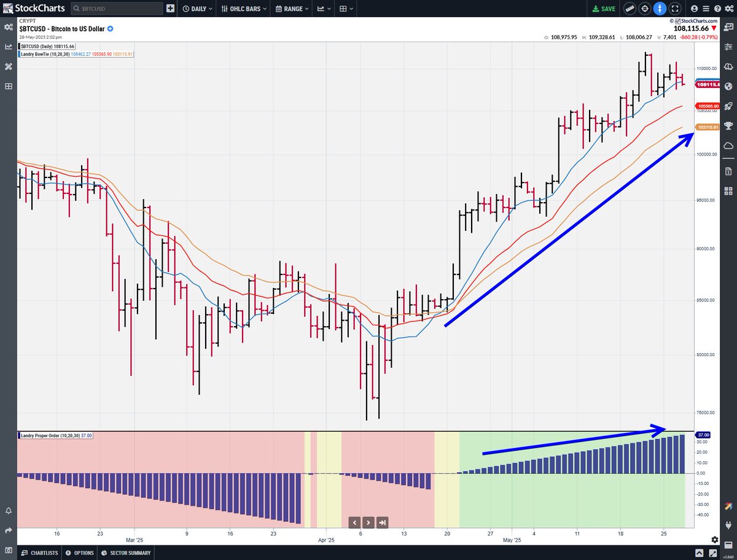Viewport: 737px width, 560px height.
Task: Open the OHLC BARS chart type dropdown
Action: [x=243, y=9]
